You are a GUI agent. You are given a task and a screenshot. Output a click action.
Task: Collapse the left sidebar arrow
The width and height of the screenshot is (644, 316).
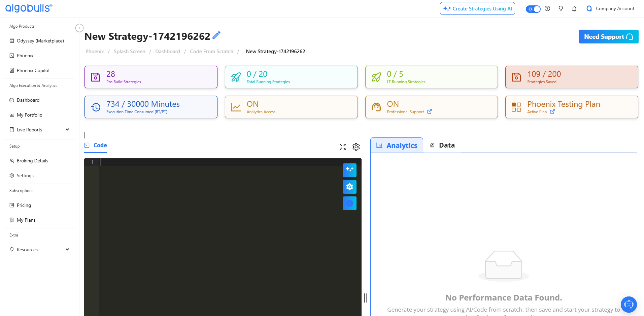pyautogui.click(x=79, y=28)
